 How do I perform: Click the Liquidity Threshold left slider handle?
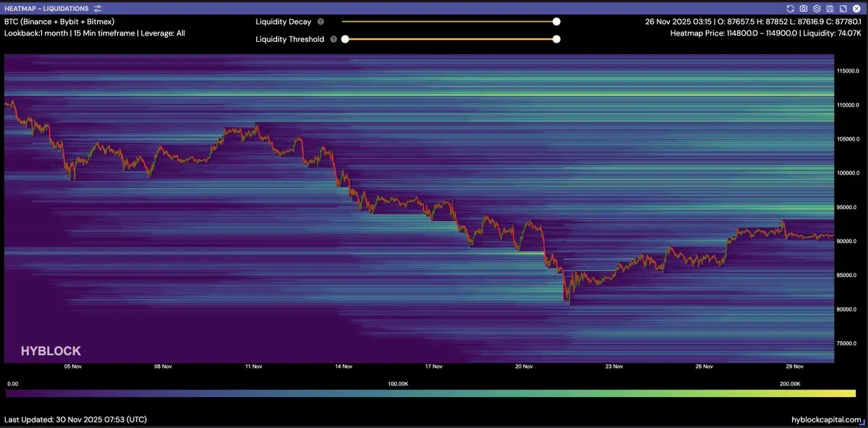[x=345, y=39]
